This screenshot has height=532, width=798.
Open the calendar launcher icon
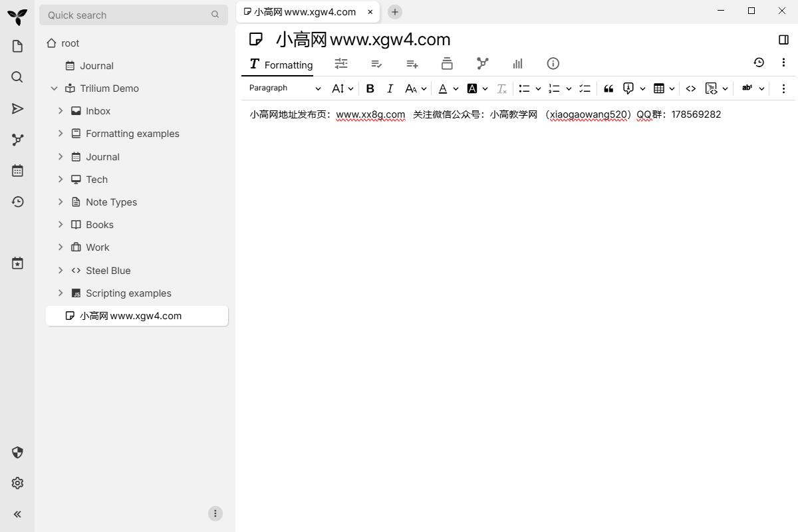coord(17,171)
